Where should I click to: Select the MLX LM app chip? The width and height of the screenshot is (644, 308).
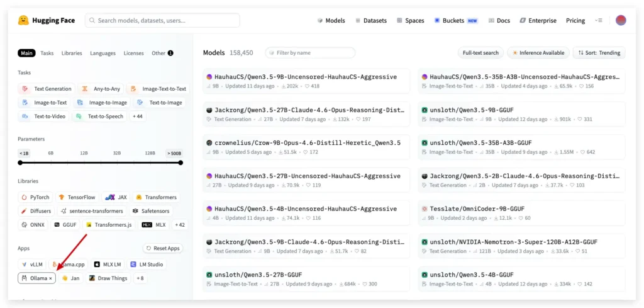point(108,265)
